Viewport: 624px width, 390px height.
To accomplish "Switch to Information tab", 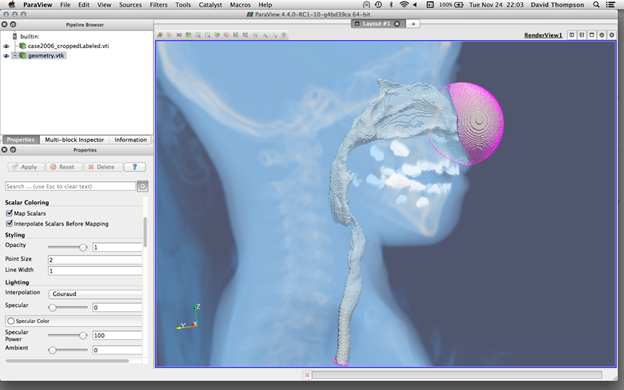I will point(131,140).
